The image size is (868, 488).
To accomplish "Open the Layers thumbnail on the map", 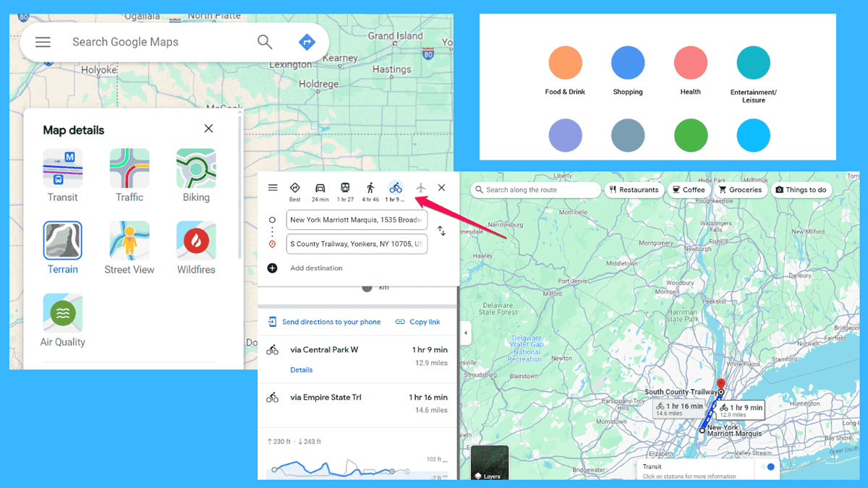I will [490, 463].
